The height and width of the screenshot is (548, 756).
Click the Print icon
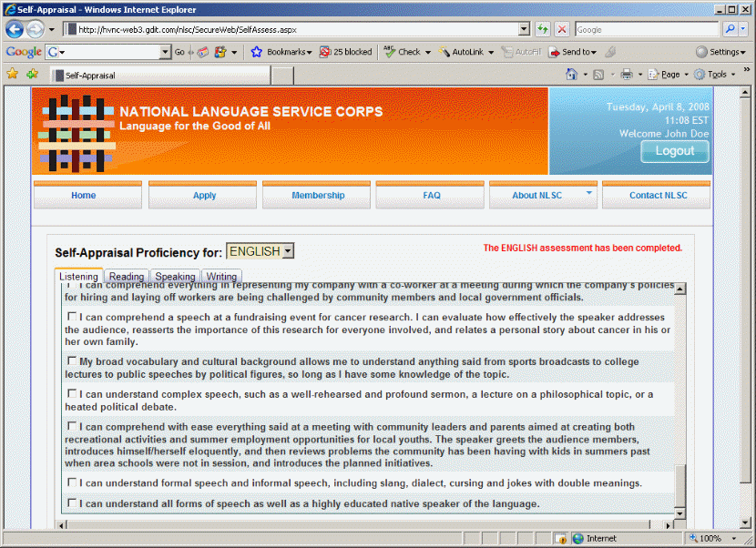(627, 75)
